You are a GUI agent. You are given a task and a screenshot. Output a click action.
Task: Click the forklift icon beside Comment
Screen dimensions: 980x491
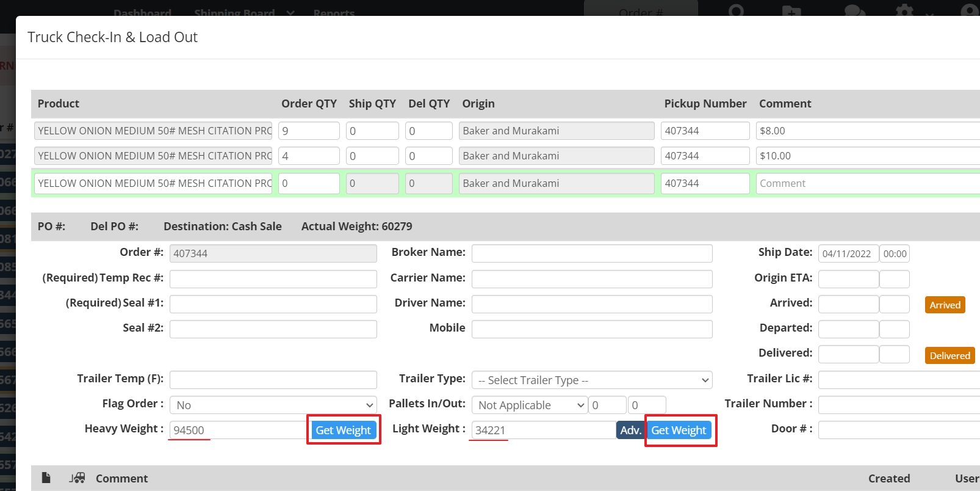pos(77,478)
